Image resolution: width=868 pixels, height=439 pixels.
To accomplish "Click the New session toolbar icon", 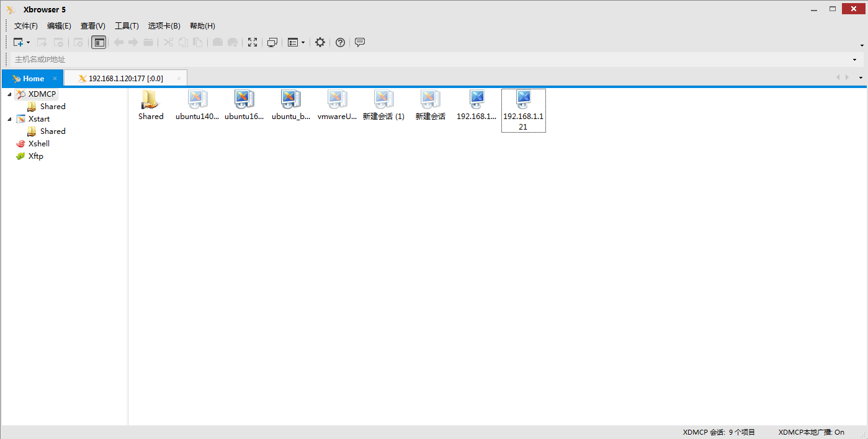I will [19, 42].
